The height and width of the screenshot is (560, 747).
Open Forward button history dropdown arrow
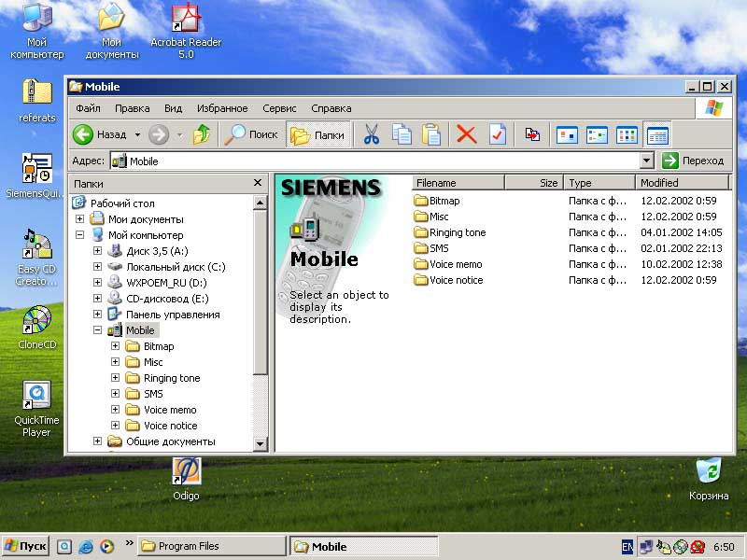click(179, 134)
